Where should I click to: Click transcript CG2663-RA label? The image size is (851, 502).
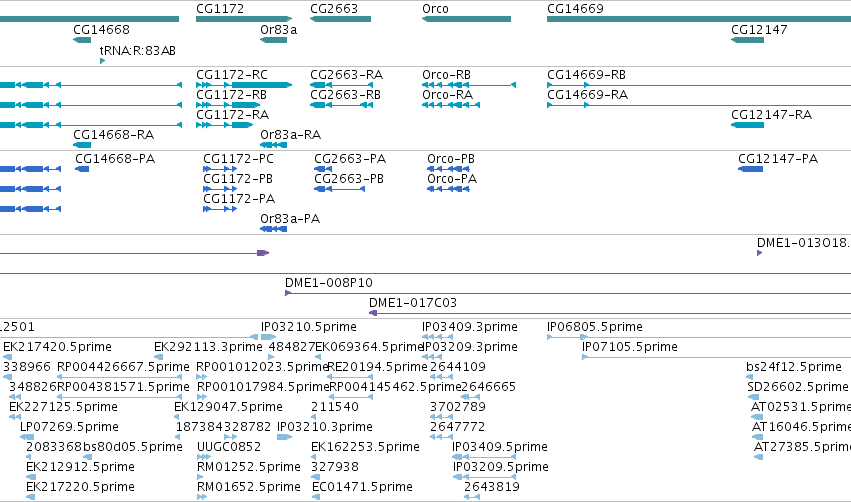tap(346, 75)
